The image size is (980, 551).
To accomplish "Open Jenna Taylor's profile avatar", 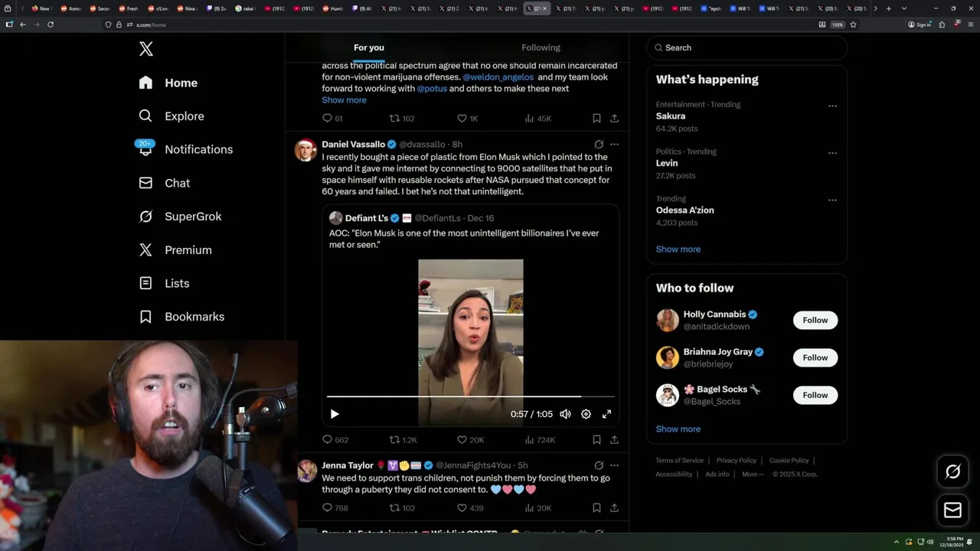I will (307, 471).
